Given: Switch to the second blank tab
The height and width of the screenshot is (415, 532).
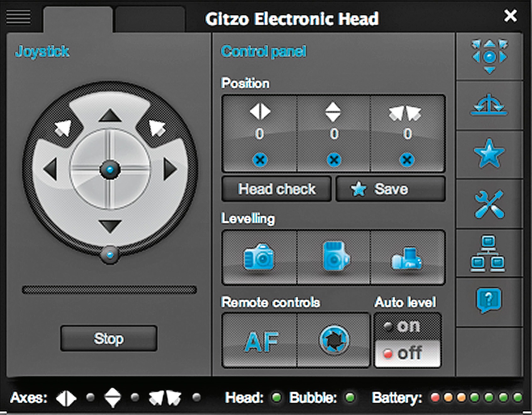Looking at the screenshot, I should pos(150,19).
